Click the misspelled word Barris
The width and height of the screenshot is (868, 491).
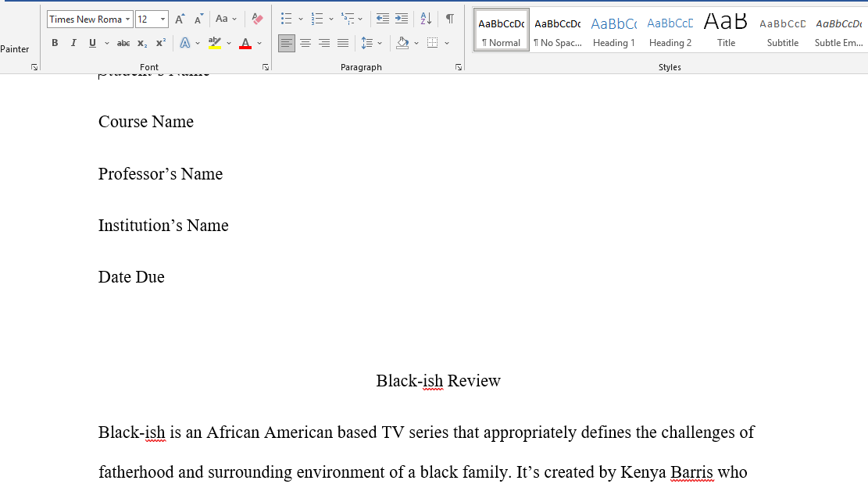click(691, 472)
